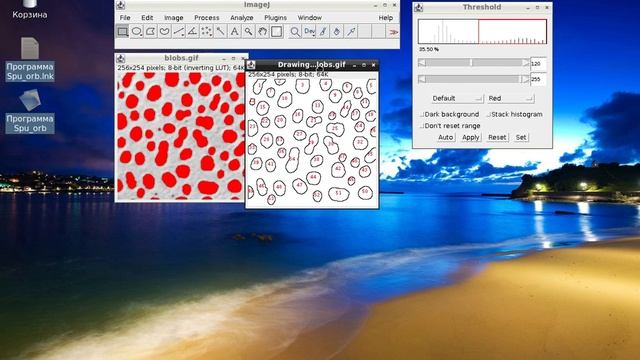This screenshot has width=640, height=360.
Task: Click the Drawing of blobs window icon
Action: click(251, 65)
